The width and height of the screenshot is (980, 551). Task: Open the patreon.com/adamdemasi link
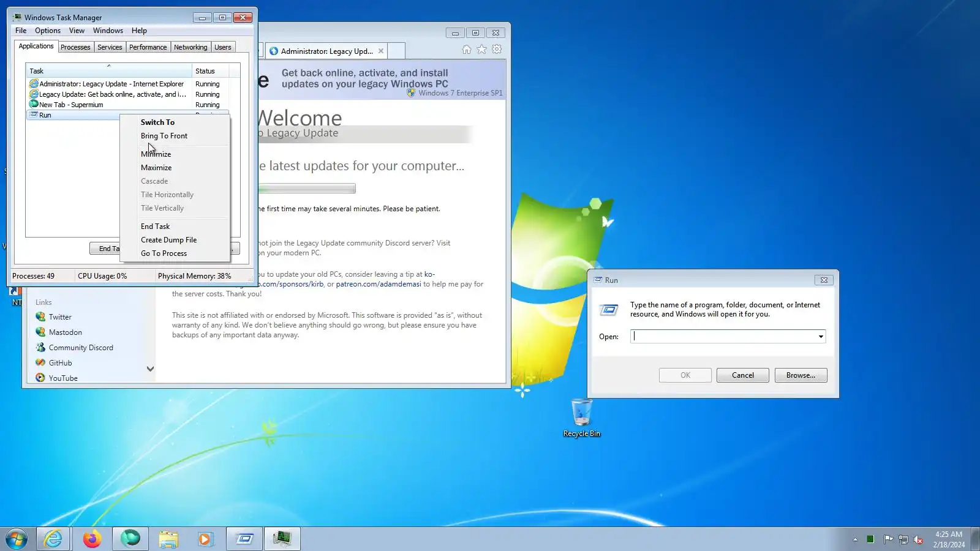tap(379, 284)
